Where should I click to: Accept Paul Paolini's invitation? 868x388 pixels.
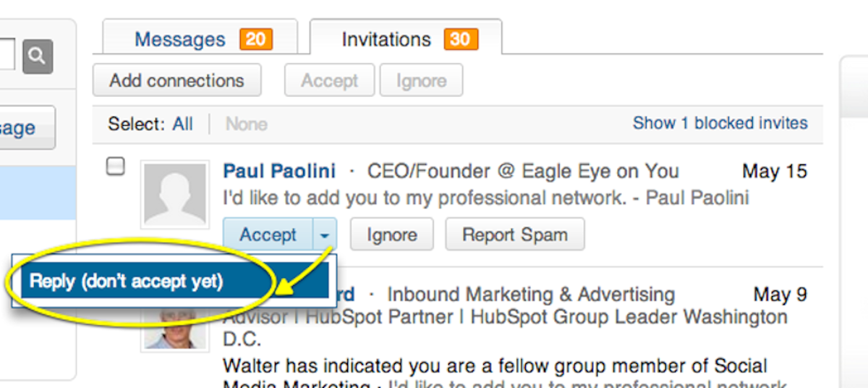tap(268, 235)
